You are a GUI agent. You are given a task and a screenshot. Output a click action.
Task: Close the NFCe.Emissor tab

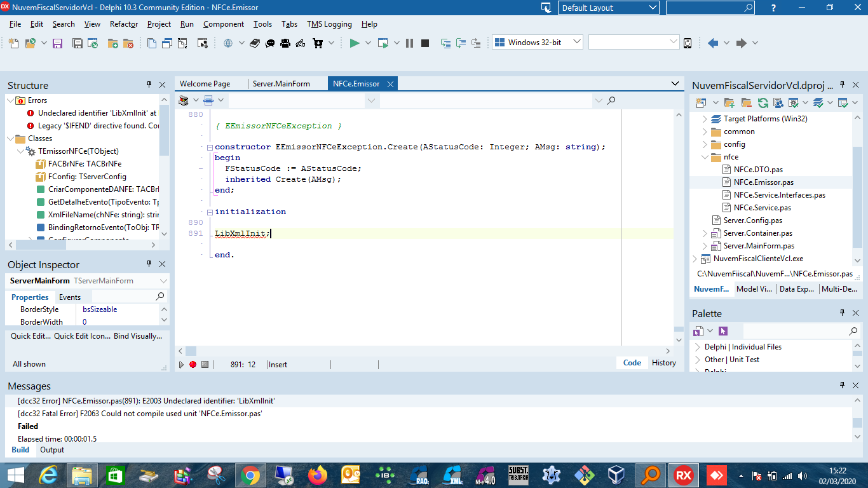[x=391, y=84]
